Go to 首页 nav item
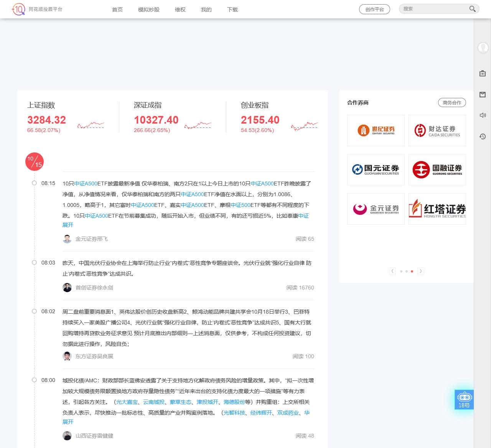 click(117, 10)
